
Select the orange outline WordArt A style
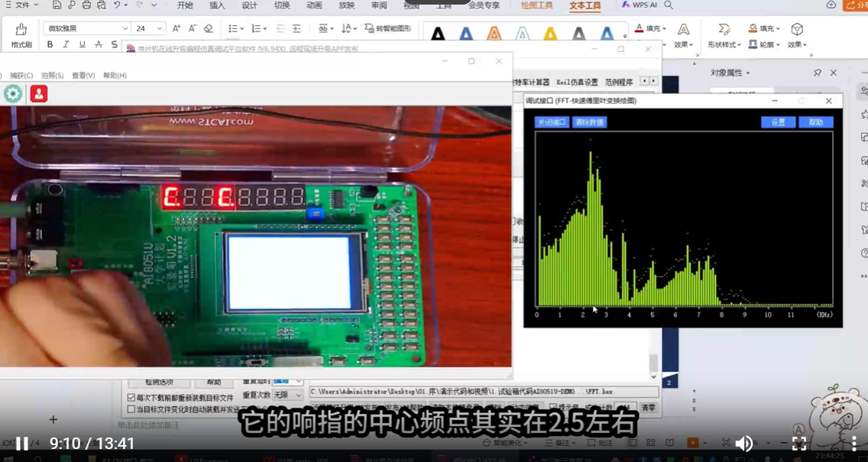[494, 34]
